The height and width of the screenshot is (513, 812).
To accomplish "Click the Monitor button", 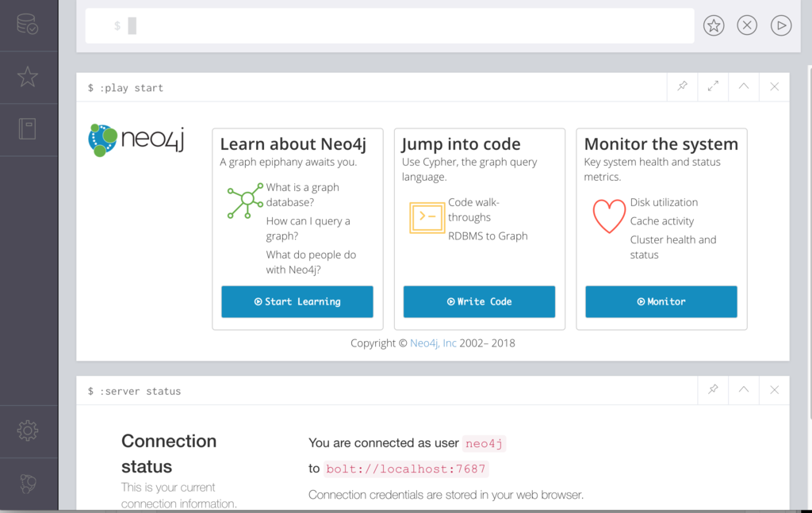I will (661, 302).
